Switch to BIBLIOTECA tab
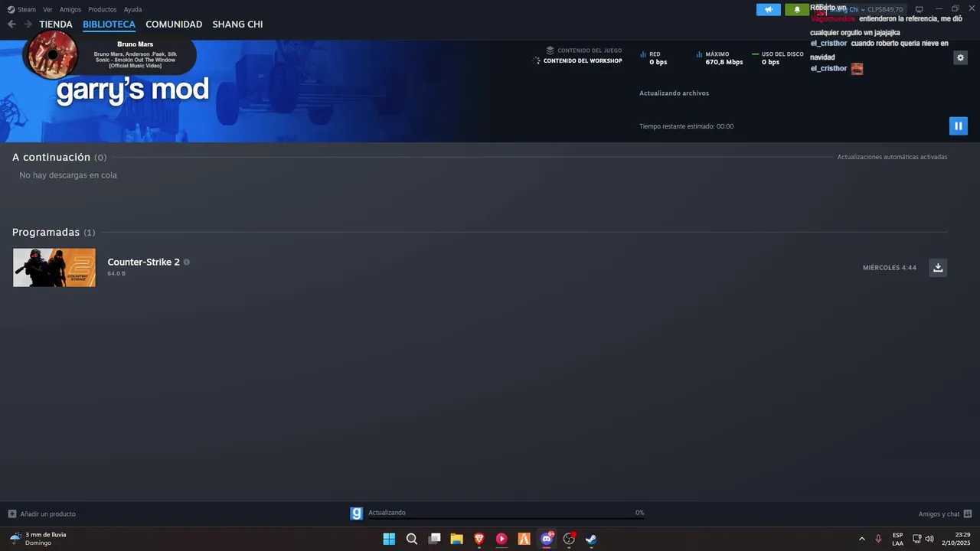The width and height of the screenshot is (980, 551). tap(109, 24)
